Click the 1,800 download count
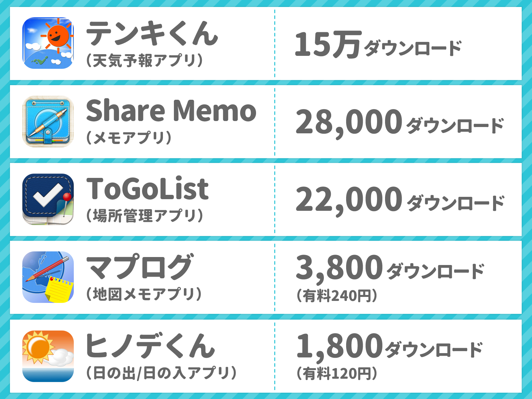Viewport: 532px width, 399px height. click(339, 347)
